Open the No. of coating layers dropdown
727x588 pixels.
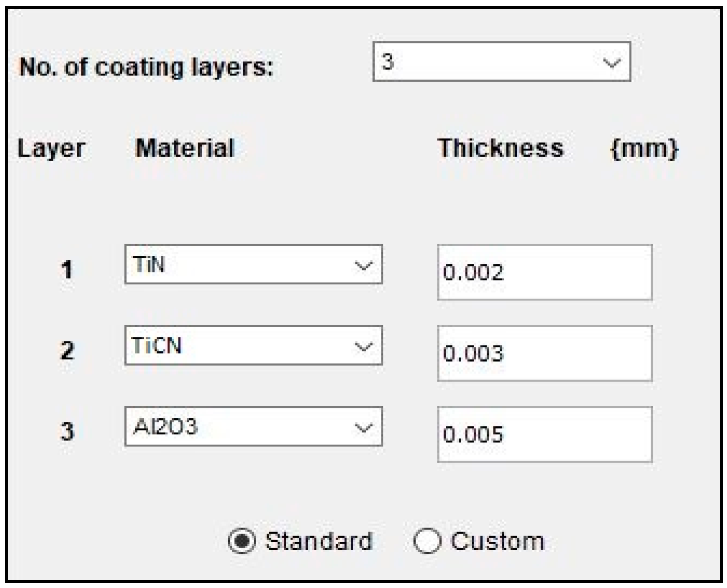tap(501, 62)
